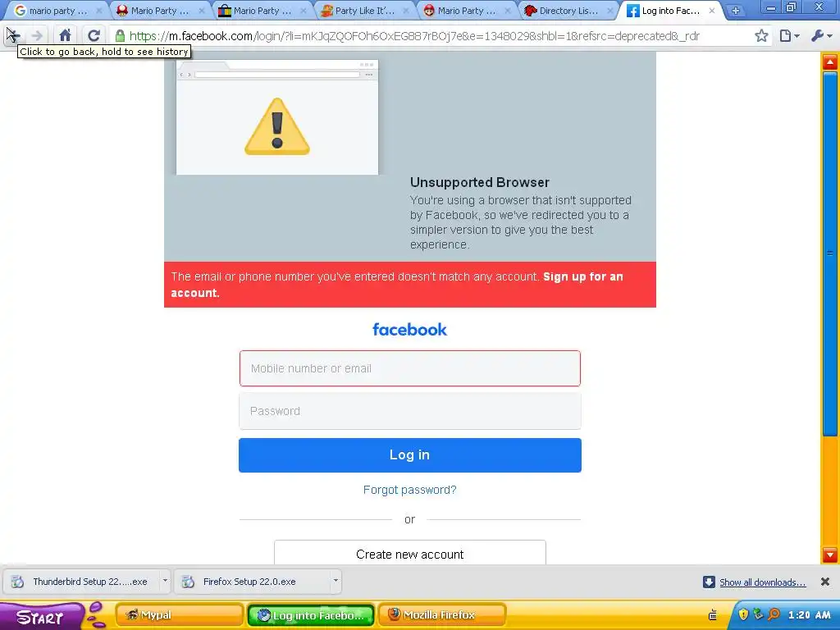Image resolution: width=840 pixels, height=630 pixels.
Task: Click the 1:20 AM clock
Action: coord(809,615)
